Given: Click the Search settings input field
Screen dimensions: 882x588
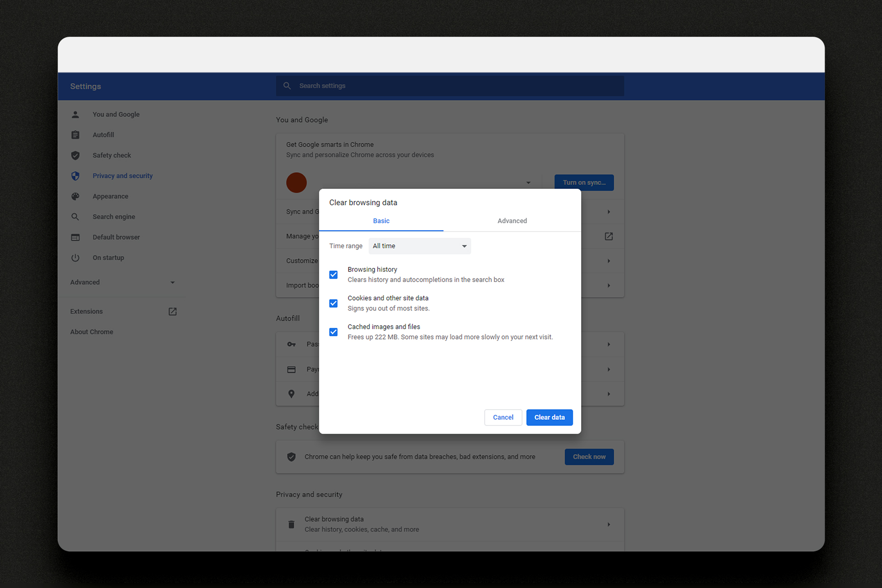Looking at the screenshot, I should point(450,86).
